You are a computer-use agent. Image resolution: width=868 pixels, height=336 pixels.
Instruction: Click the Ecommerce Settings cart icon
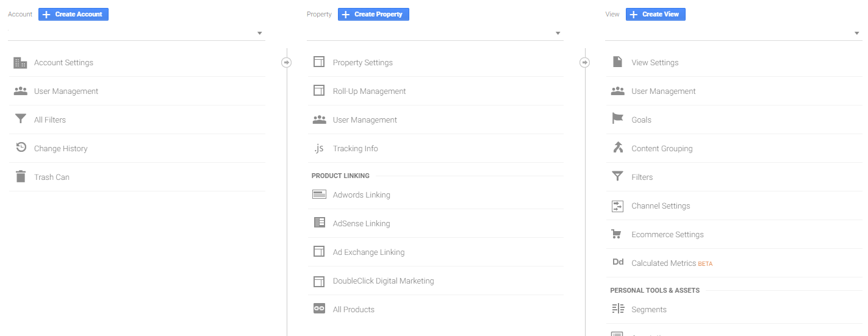tap(617, 234)
